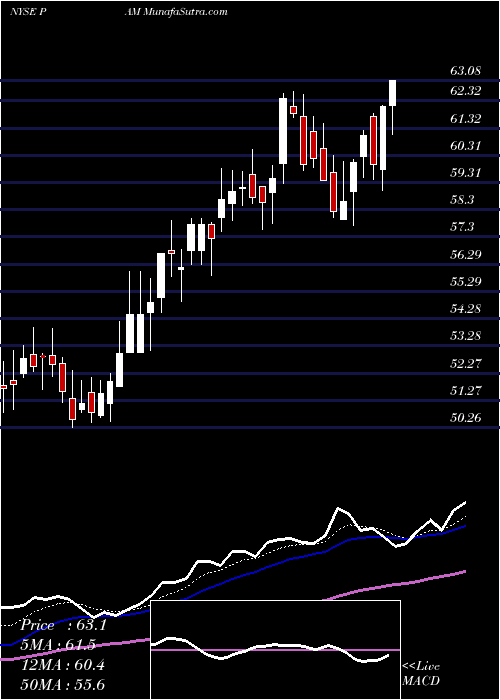Click the 56.29 price axis label

tap(465, 255)
